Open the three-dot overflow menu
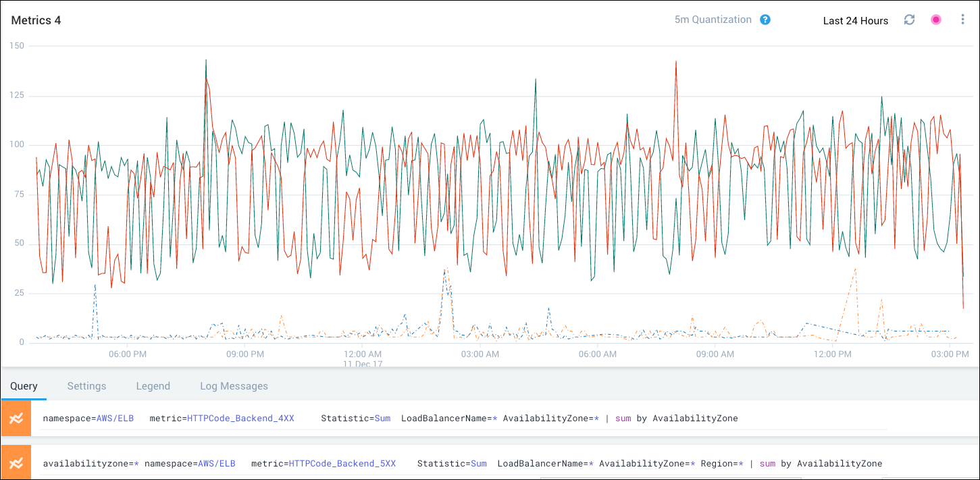980x480 pixels. point(962,20)
